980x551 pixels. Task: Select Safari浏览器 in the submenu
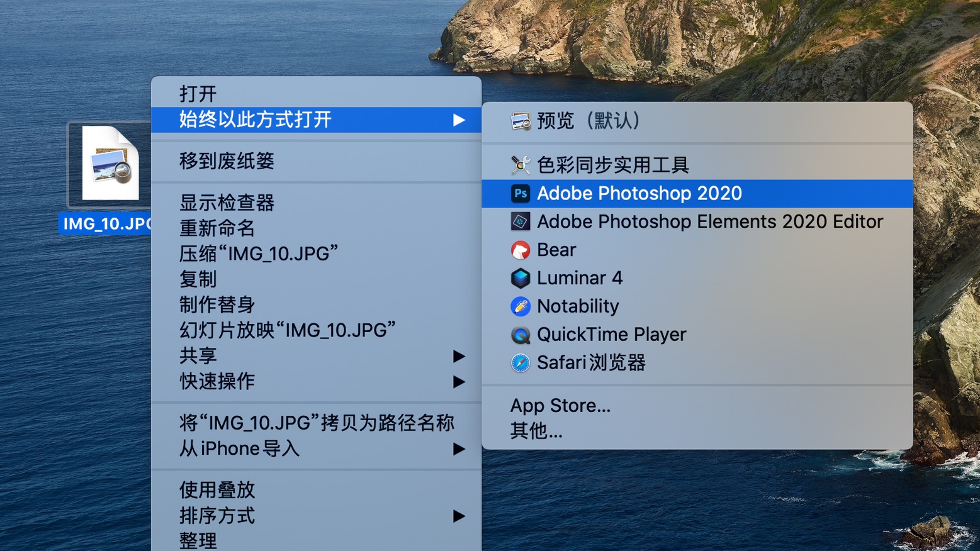point(697,363)
